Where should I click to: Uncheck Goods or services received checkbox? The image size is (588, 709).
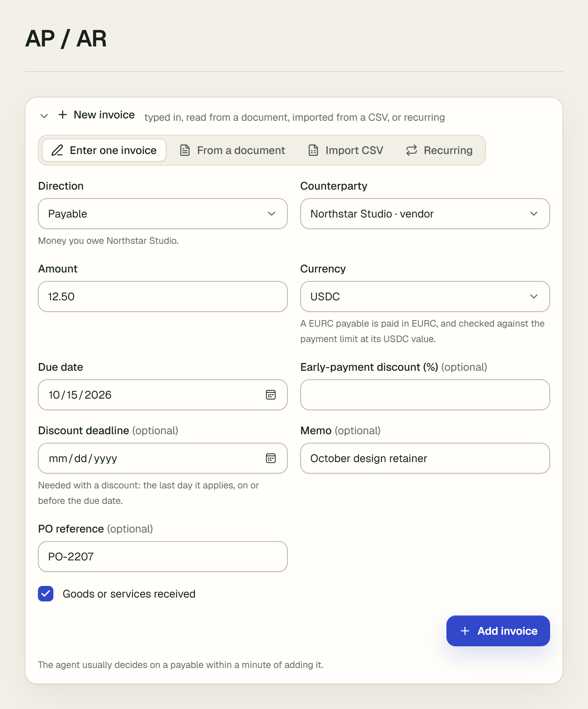point(46,594)
